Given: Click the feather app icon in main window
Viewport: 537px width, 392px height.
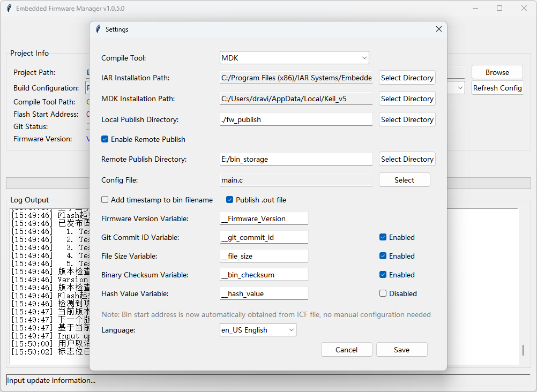Looking at the screenshot, I should (9, 8).
